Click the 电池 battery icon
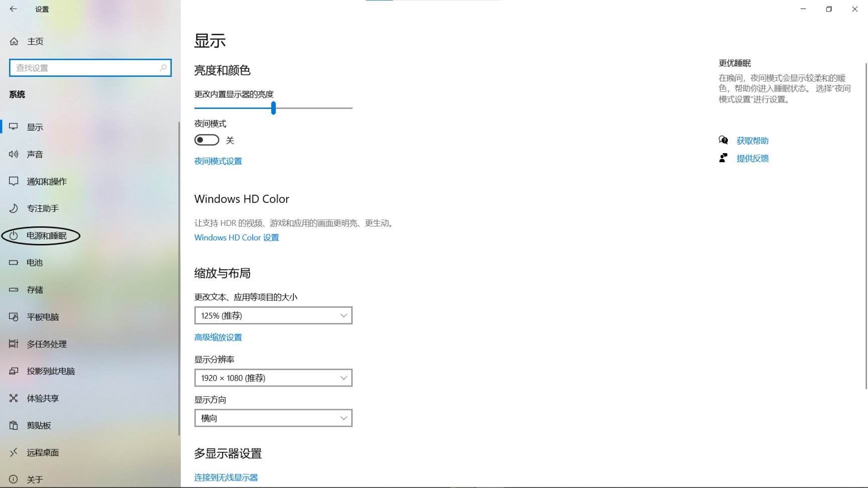Screen dimensions: 868x488 (x=14, y=263)
